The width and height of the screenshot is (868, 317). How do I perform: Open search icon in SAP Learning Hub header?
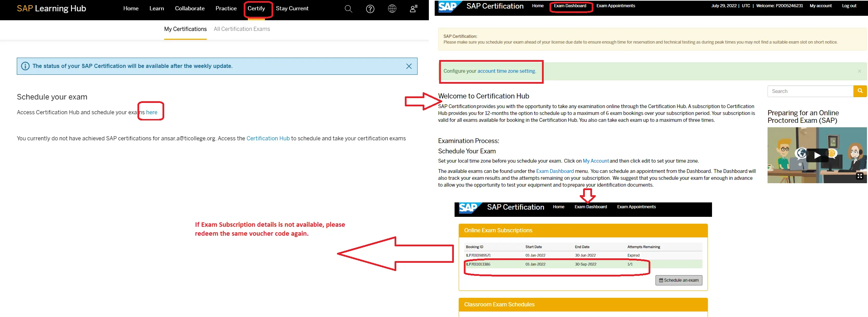(x=348, y=9)
